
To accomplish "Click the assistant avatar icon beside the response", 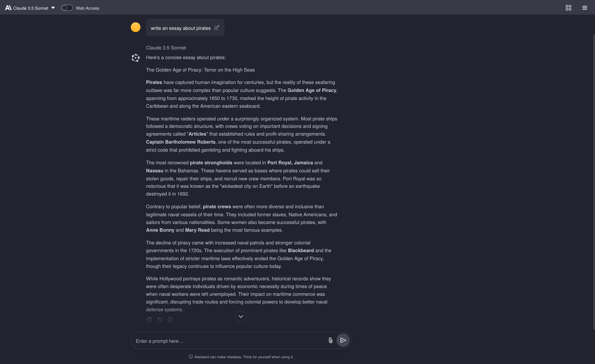I will (135, 58).
